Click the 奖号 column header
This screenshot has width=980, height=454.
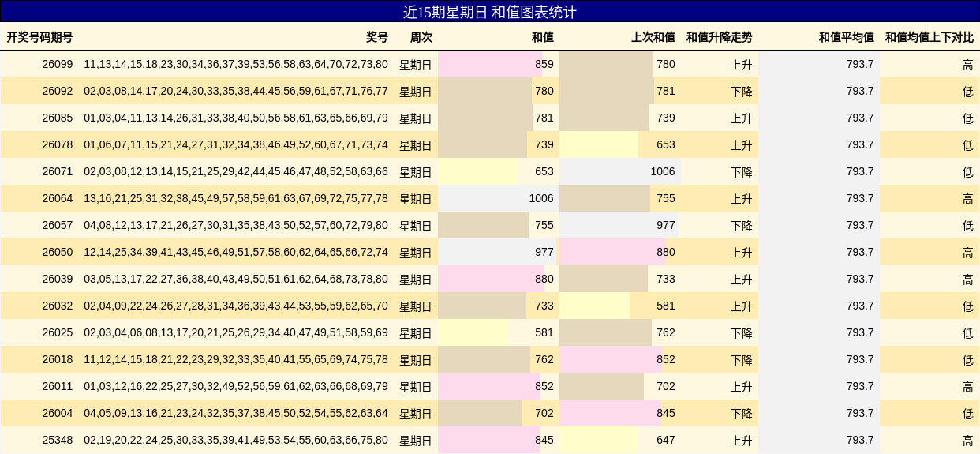coord(377,37)
